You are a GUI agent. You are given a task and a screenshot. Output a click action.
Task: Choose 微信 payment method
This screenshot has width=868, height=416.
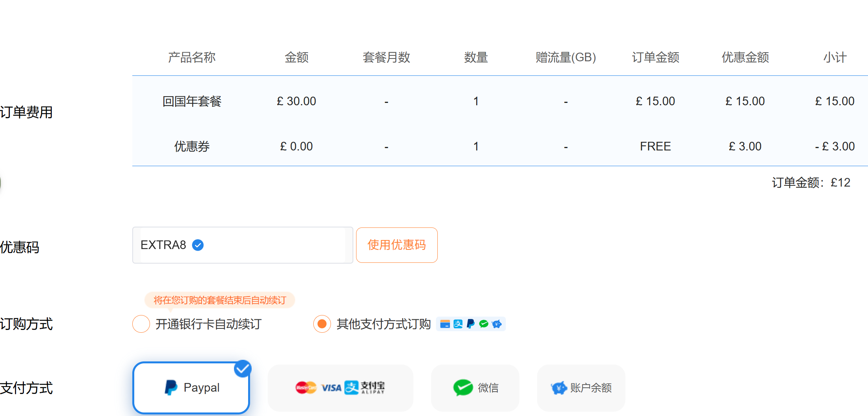475,388
